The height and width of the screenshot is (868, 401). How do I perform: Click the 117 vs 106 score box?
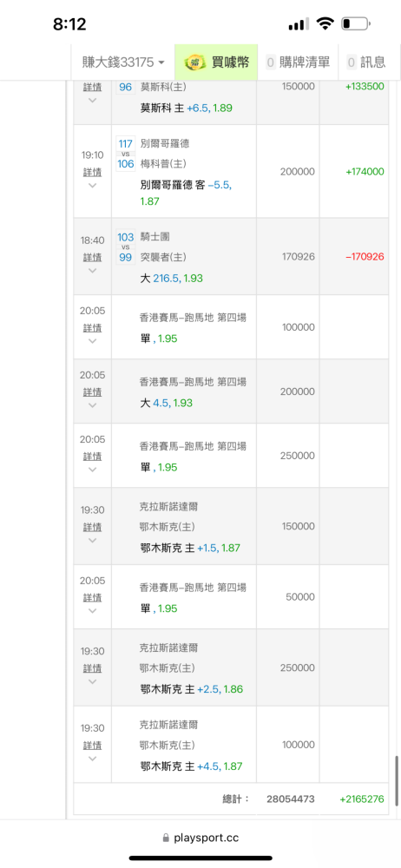(126, 154)
